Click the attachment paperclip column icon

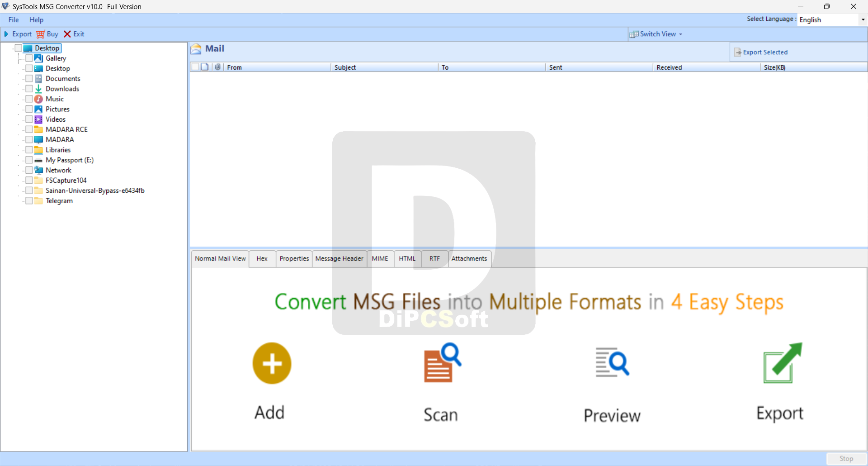click(x=218, y=67)
